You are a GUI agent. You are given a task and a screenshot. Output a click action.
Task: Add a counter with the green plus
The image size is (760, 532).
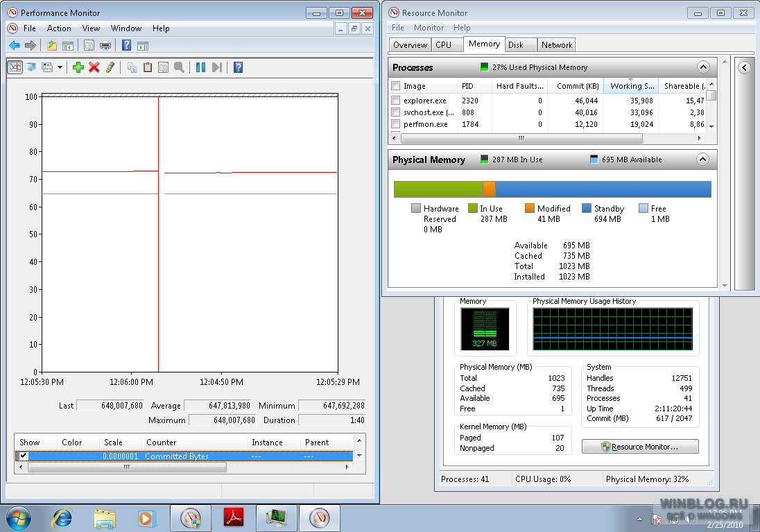pos(78,67)
